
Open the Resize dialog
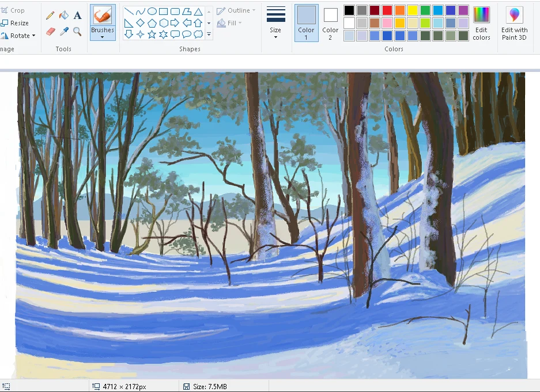click(16, 22)
